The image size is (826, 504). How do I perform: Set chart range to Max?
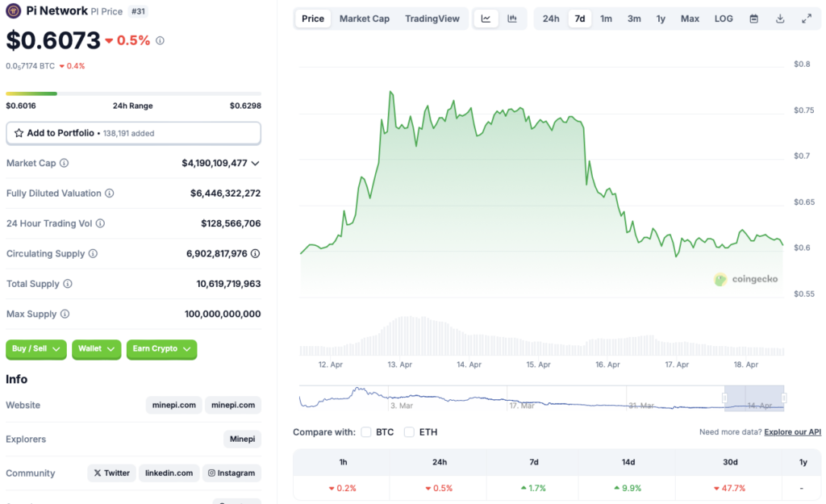[690, 19]
